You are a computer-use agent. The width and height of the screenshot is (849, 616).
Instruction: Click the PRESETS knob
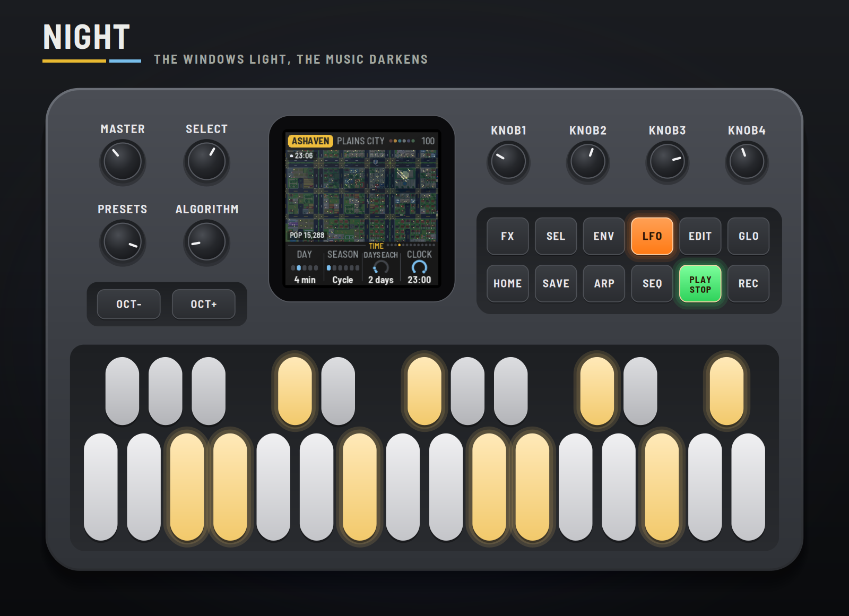123,242
